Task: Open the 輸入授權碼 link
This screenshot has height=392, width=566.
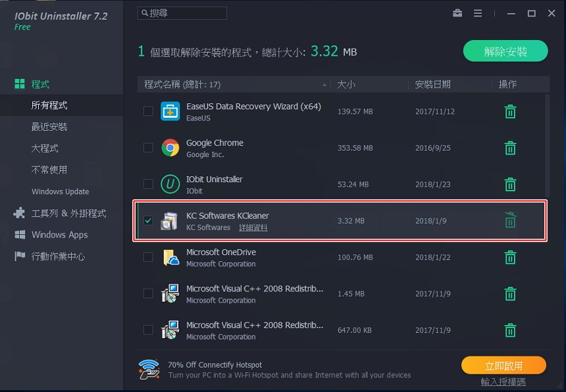Action: point(503,381)
